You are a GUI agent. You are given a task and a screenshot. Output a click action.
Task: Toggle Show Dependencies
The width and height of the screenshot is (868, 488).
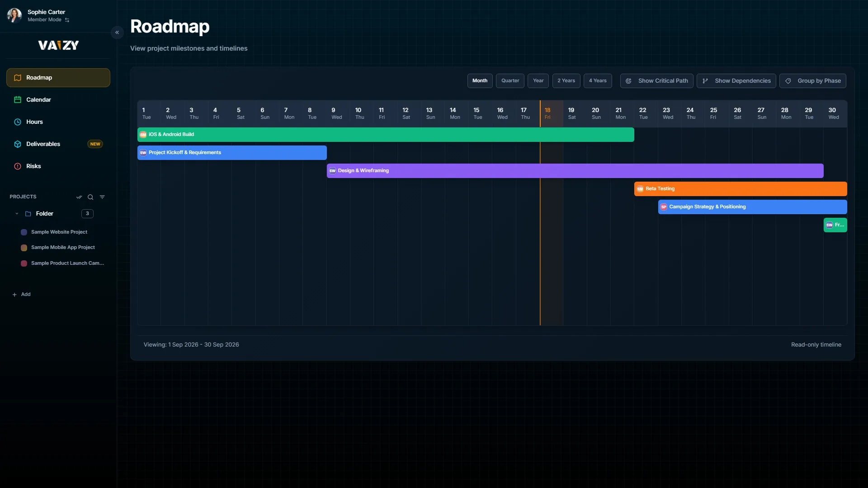coord(736,81)
